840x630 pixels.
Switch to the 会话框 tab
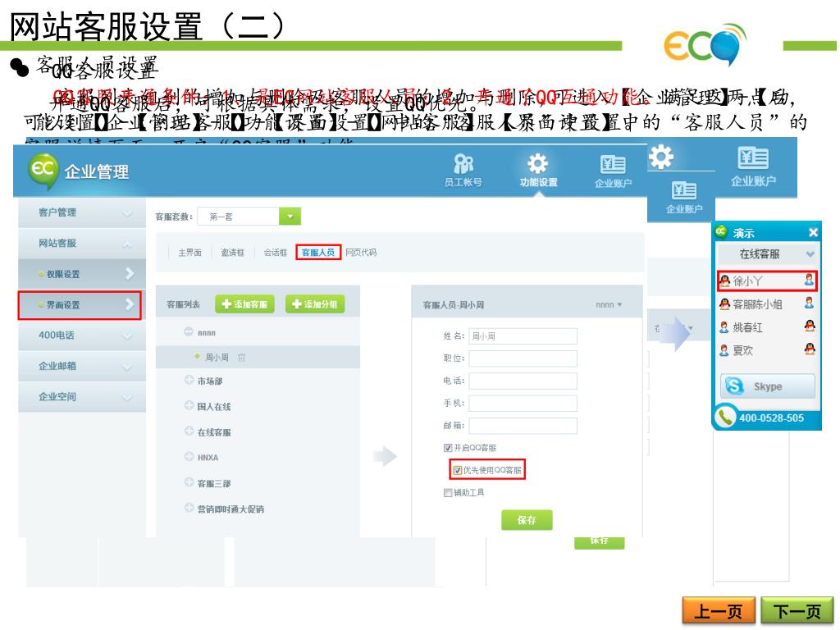click(x=276, y=253)
